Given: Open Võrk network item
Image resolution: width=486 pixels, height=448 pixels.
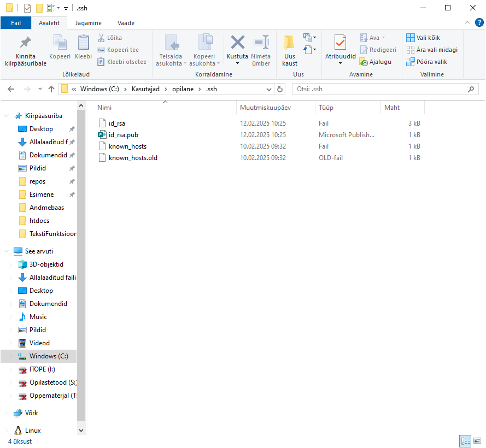Looking at the screenshot, I should [31, 413].
